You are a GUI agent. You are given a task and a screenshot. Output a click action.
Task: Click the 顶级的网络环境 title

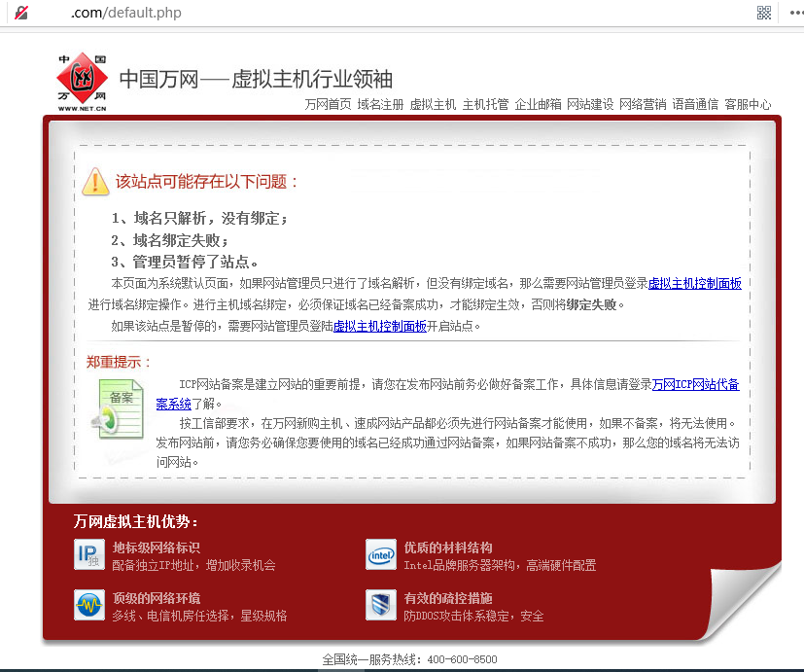point(157,599)
